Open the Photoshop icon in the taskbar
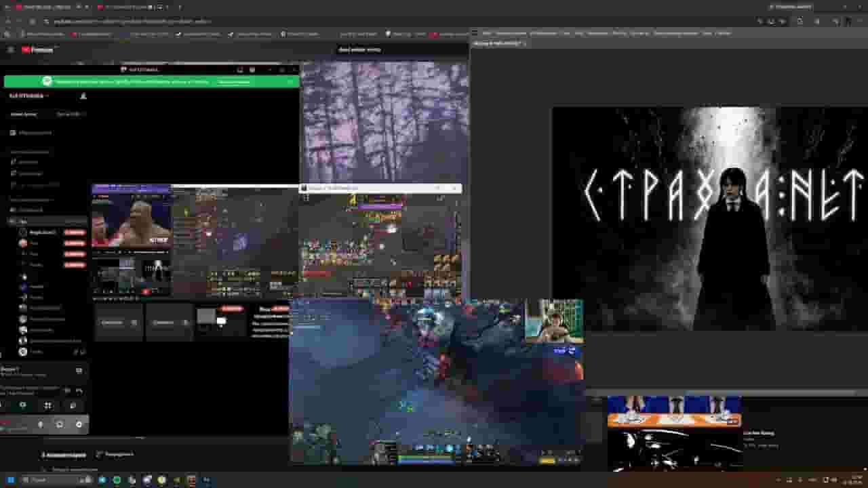868x488 pixels. pyautogui.click(x=206, y=480)
